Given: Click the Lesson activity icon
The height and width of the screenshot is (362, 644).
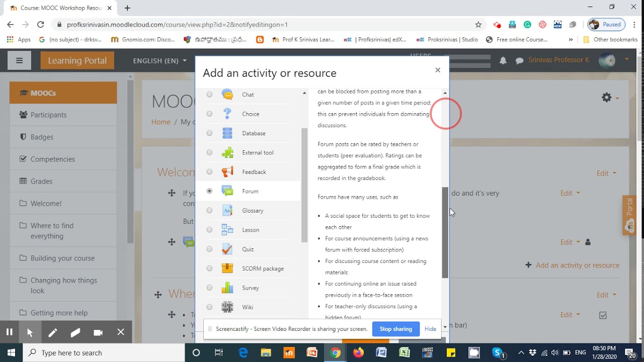Looking at the screenshot, I should pos(227,230).
